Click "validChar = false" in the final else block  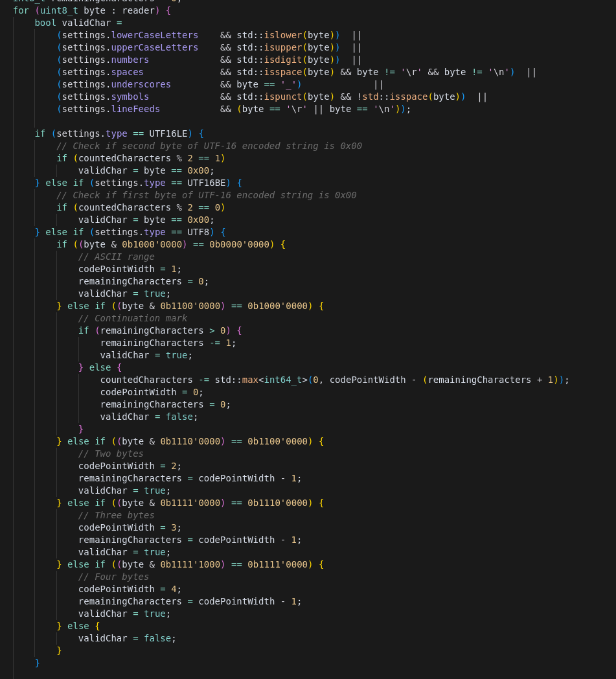(127, 638)
